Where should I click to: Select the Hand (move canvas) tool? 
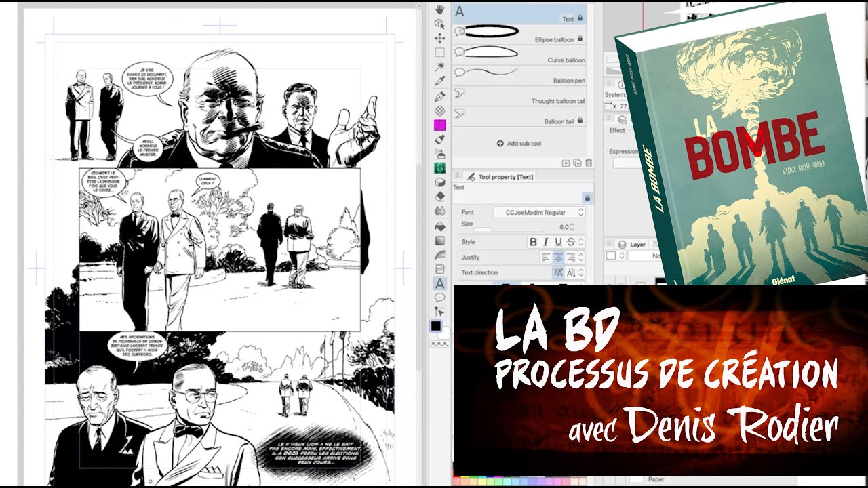tap(439, 9)
